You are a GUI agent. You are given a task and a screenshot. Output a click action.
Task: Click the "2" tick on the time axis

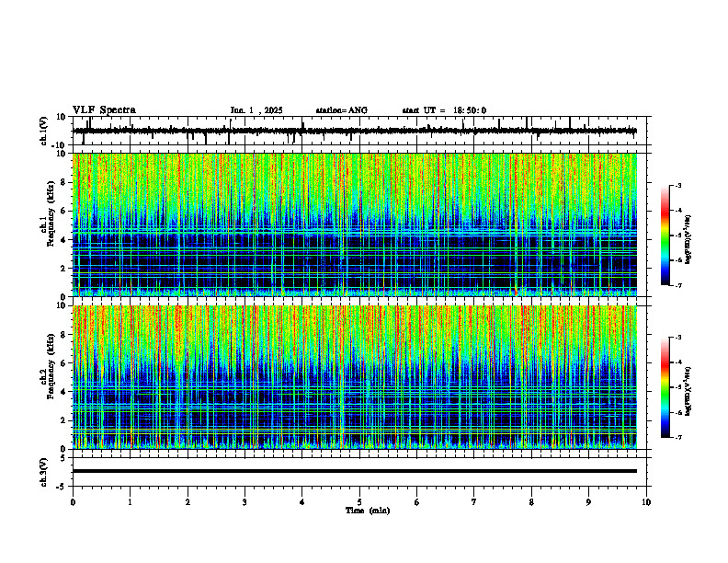tap(188, 502)
